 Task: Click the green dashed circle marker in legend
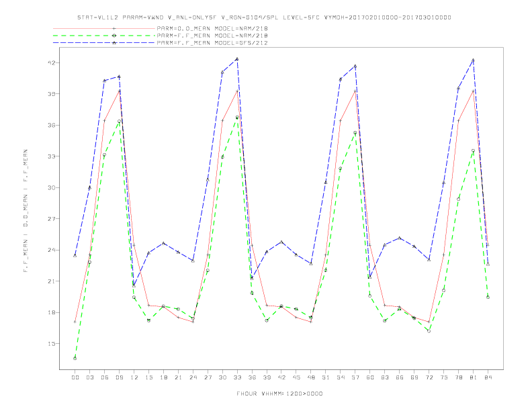114,36
